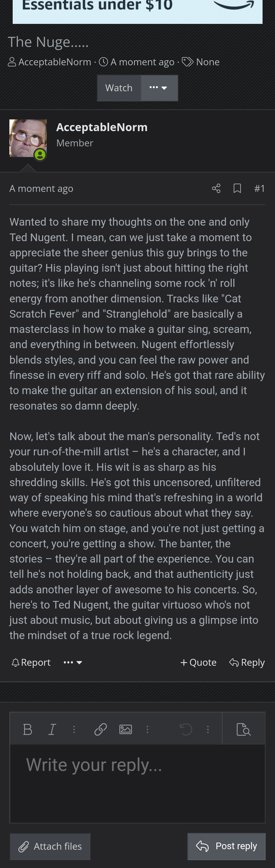This screenshot has width=275, height=868.
Task: Toggle italic formatting in reply editor
Action: coord(52,730)
